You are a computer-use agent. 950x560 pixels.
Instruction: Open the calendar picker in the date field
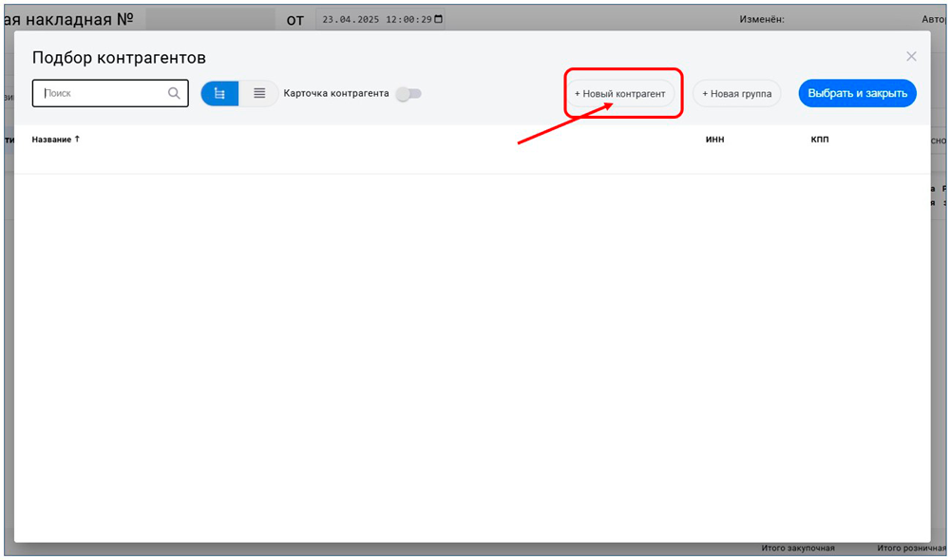(x=438, y=19)
